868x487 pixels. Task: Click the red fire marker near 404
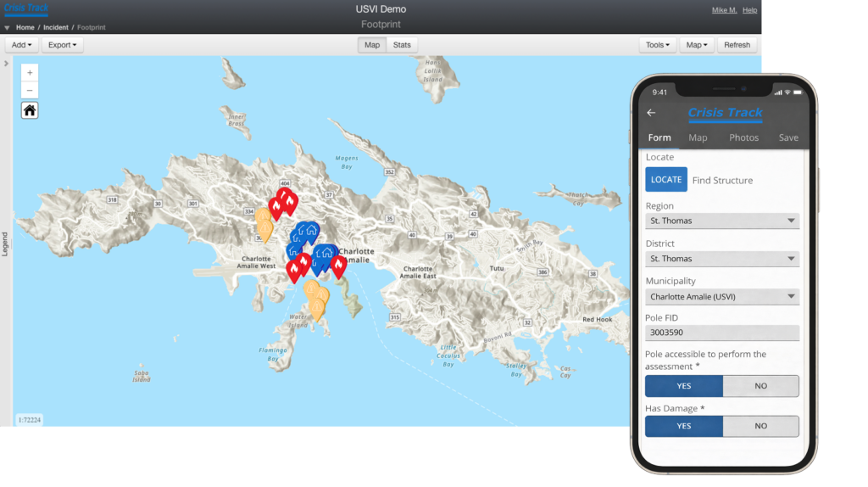[x=288, y=200]
